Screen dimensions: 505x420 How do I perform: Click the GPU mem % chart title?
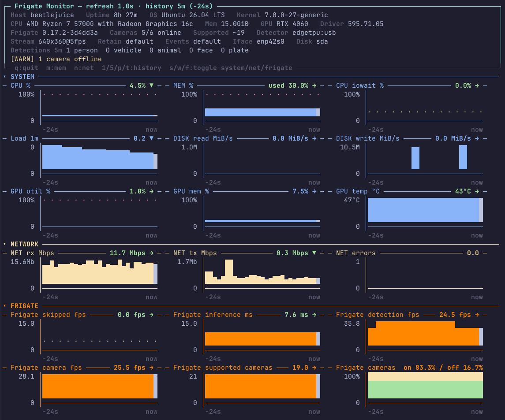[x=191, y=191]
